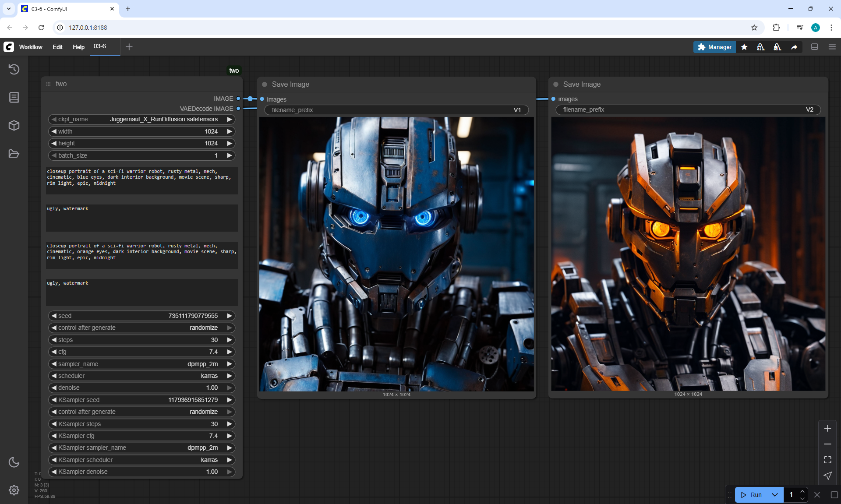Open the node library cube icon

point(14,126)
